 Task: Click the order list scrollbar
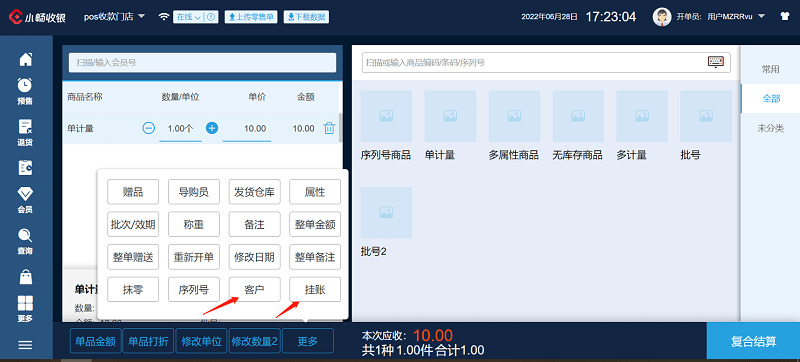[341, 127]
